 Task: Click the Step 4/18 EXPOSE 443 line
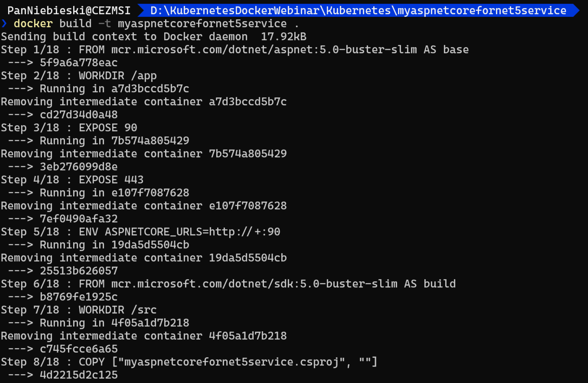pyautogui.click(x=72, y=180)
